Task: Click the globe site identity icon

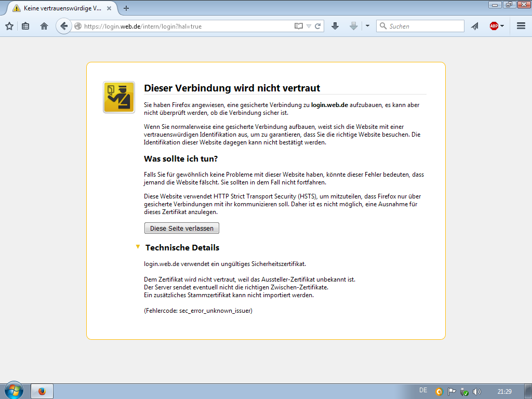Action: (x=78, y=26)
